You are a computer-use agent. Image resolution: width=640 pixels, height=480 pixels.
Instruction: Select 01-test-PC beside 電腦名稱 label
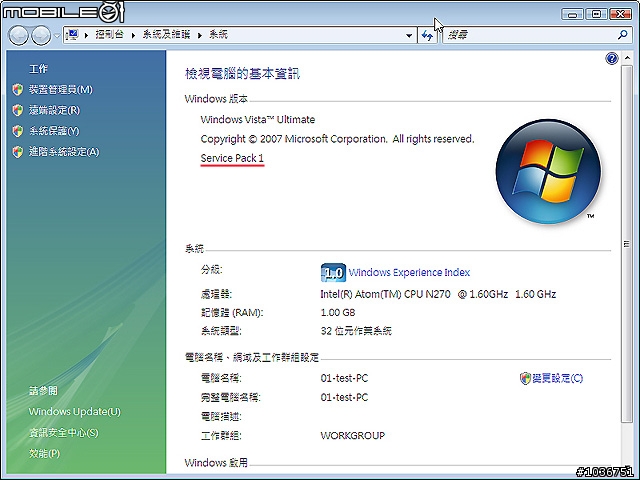(344, 378)
